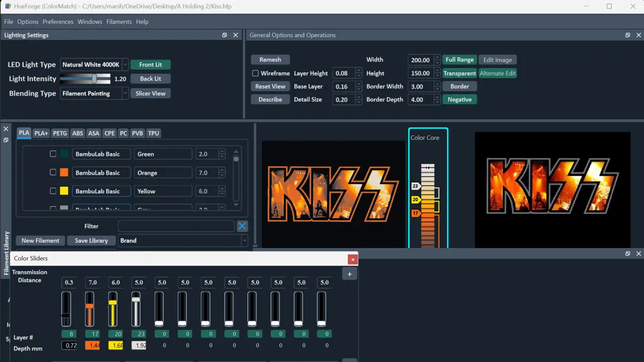Click the Filter text field
This screenshot has height=362, width=644.
click(x=176, y=226)
